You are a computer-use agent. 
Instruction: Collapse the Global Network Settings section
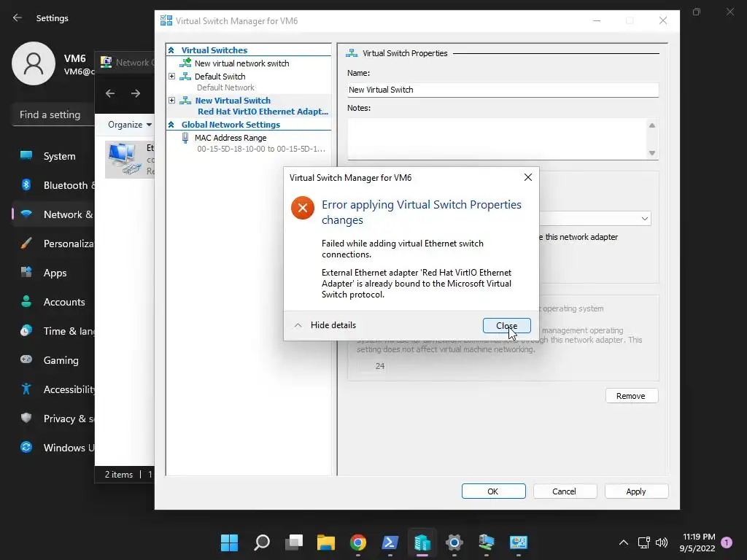pyautogui.click(x=171, y=124)
